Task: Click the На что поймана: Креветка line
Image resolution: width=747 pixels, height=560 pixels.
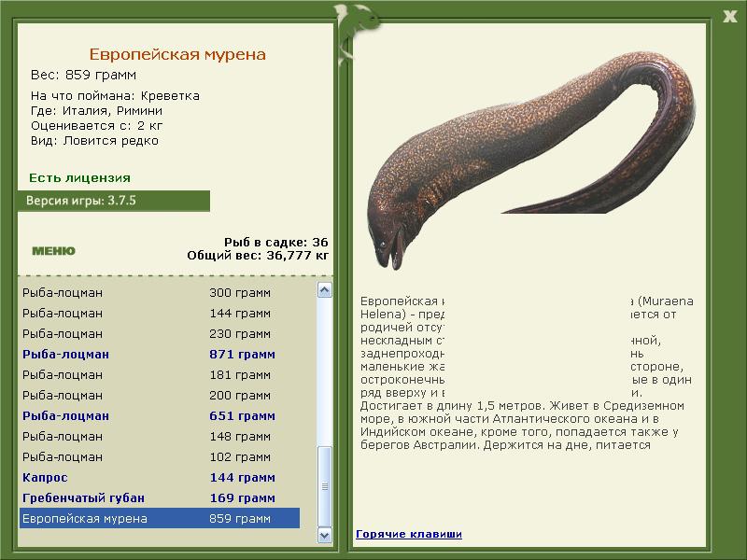Action: [115, 96]
